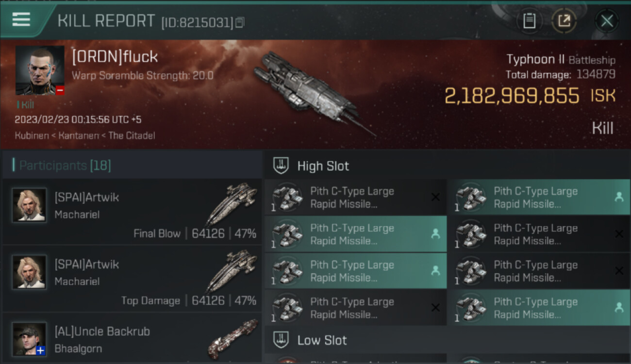Image resolution: width=631 pixels, height=364 pixels.
Task: Open the Kantanen constellation link
Action: (79, 135)
